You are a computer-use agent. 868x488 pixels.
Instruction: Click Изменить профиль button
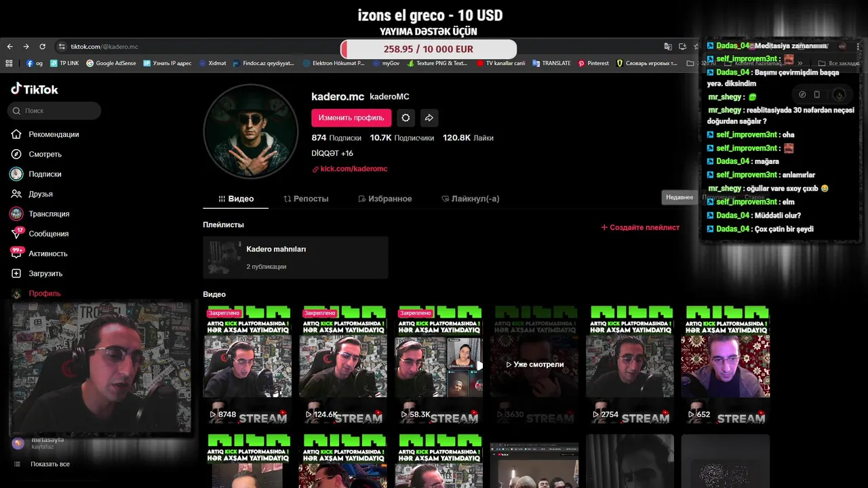pos(351,118)
